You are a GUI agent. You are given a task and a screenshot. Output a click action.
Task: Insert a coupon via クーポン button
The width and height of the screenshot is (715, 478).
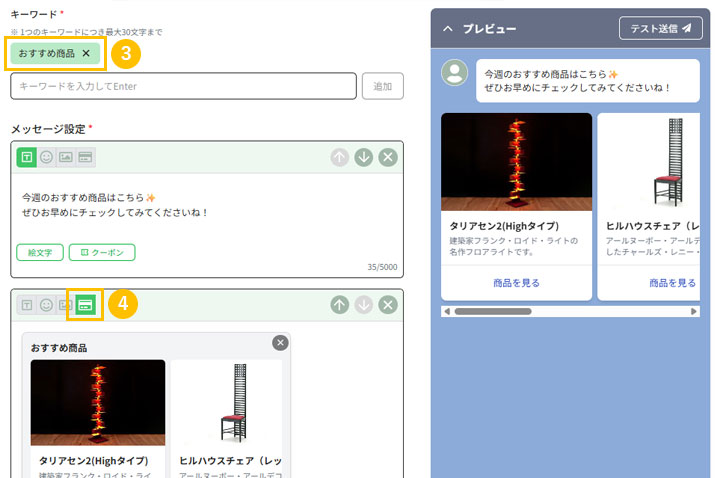tap(101, 252)
